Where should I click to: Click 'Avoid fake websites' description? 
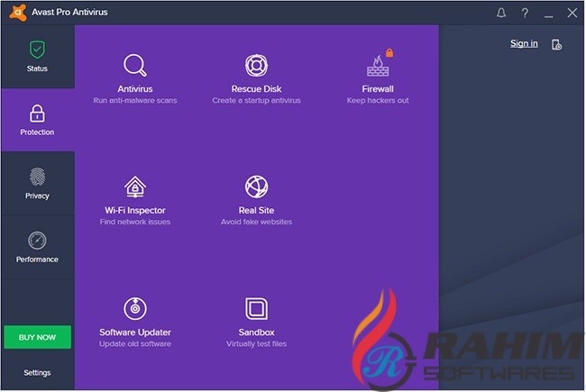[256, 222]
